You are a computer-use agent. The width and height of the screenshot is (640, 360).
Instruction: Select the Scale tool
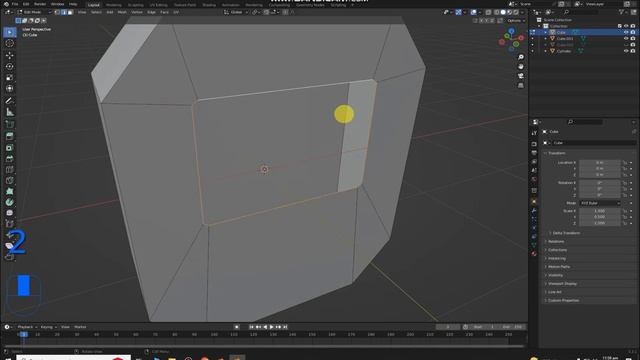(9, 78)
